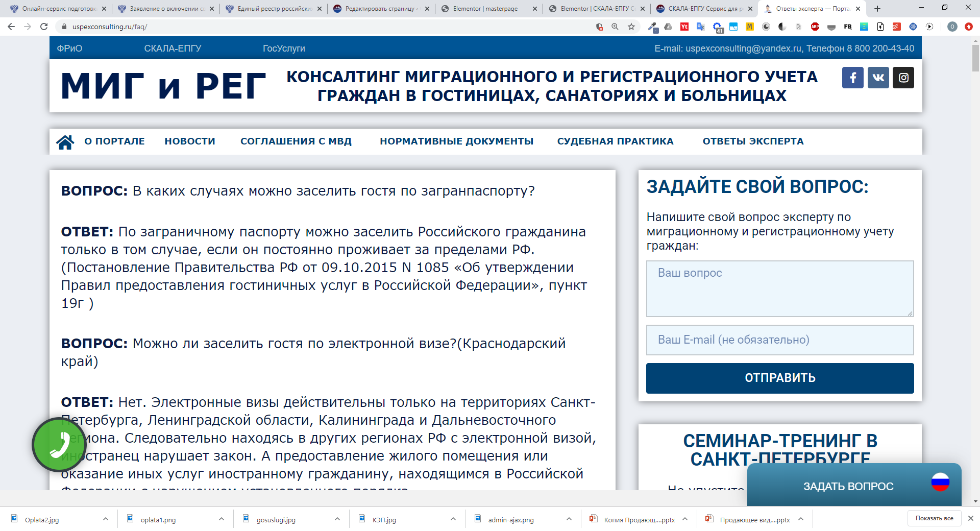
Task: Click the browser address bar URL
Action: pyautogui.click(x=110, y=27)
